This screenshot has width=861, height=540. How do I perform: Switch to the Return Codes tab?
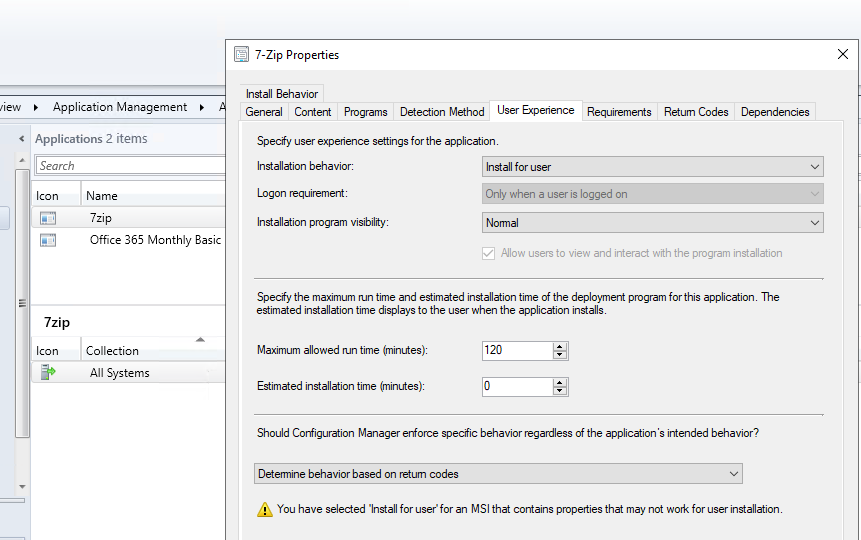[x=696, y=112]
